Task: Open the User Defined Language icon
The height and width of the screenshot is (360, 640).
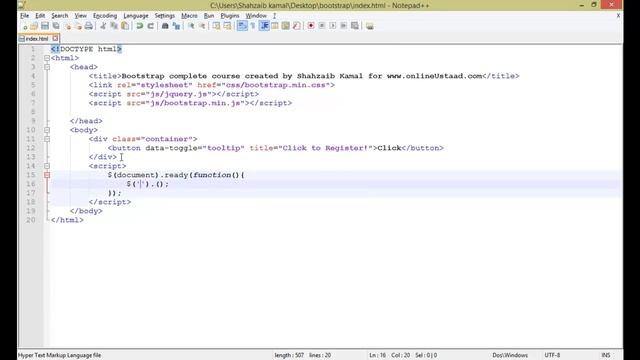Action: coord(275,26)
